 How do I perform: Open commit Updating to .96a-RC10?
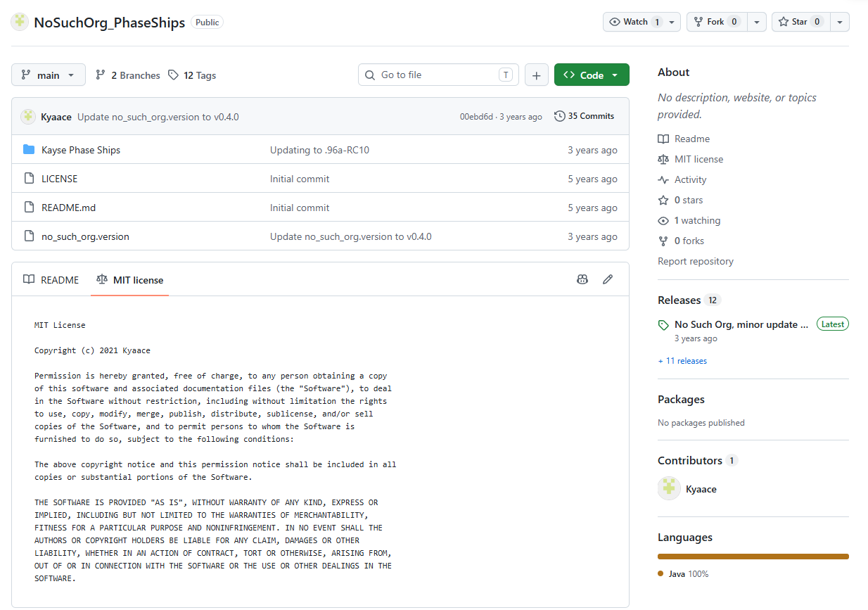(320, 150)
